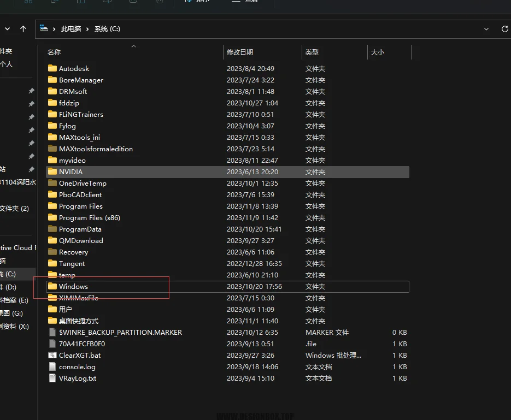511x420 pixels.
Task: Click the up-arrow navigation button
Action: pos(23,29)
